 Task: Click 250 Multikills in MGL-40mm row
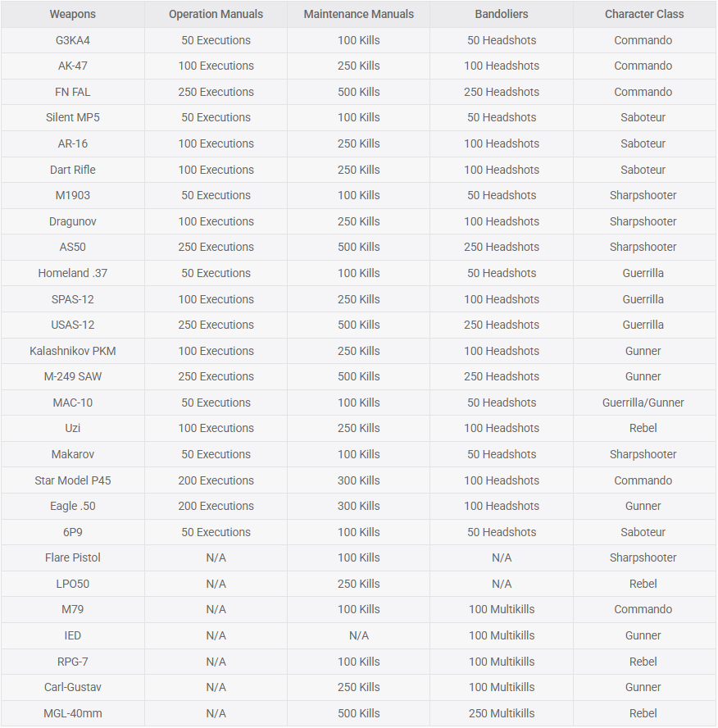pos(502,713)
